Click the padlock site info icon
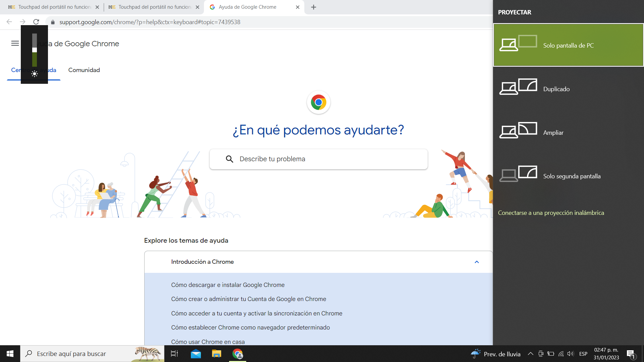644x362 pixels. click(53, 22)
